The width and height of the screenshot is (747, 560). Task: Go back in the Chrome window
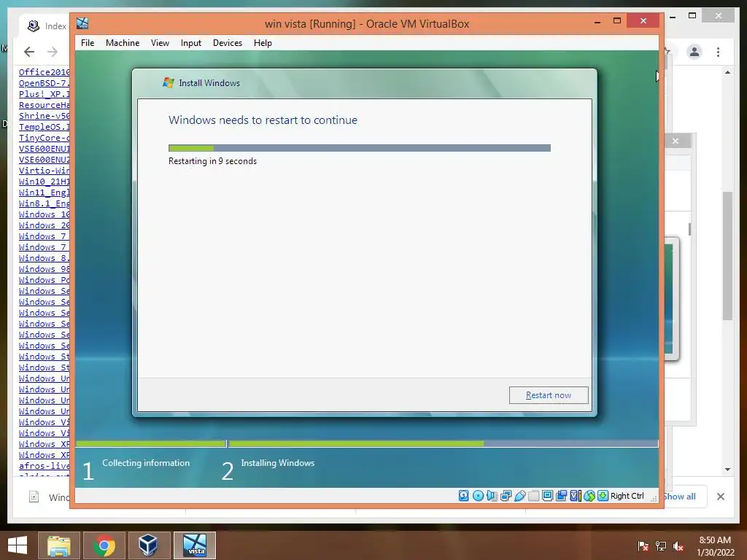(29, 52)
